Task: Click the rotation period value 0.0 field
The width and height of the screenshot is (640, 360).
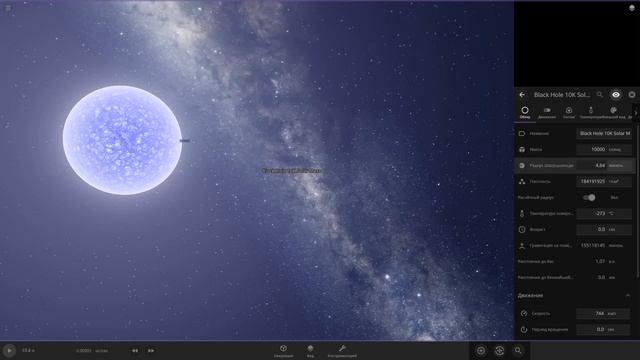Action: (x=603, y=329)
